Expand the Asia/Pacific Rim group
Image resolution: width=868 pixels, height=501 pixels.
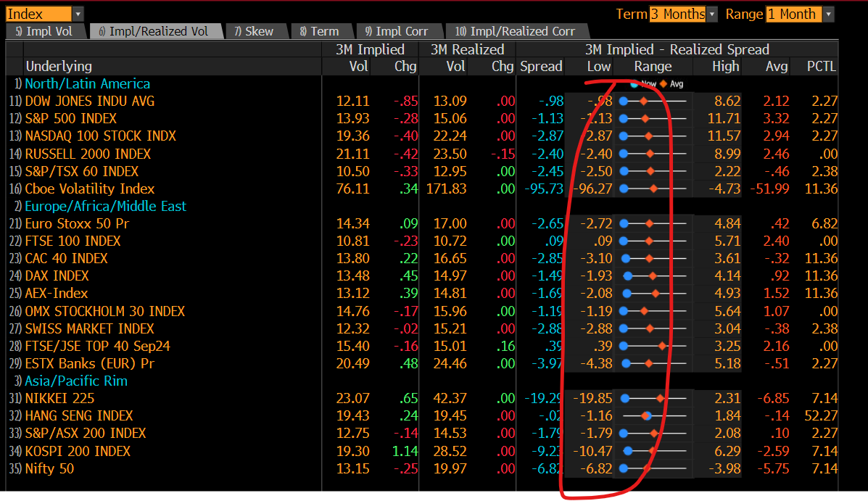[x=76, y=381]
